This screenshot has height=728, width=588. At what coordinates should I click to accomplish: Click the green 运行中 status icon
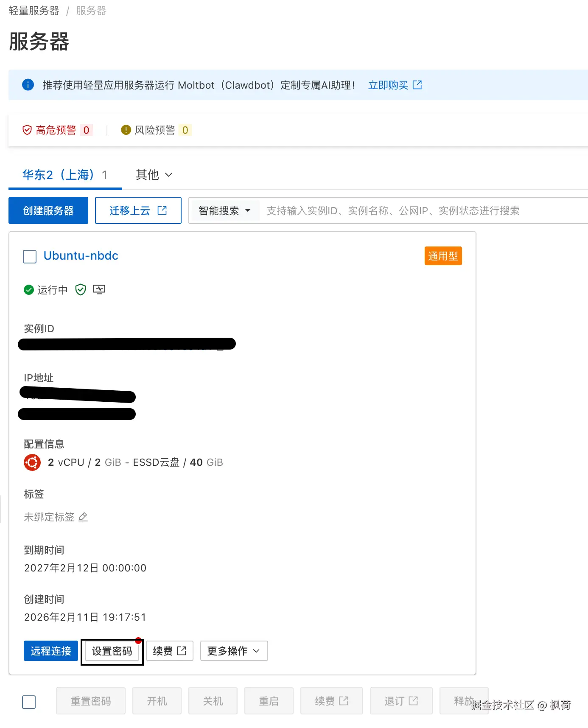[x=29, y=290]
